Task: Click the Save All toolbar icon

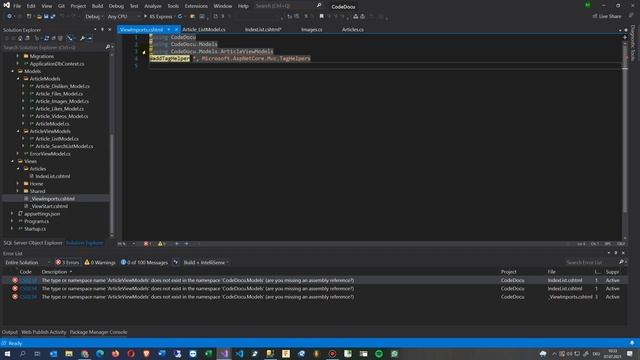Action: [x=53, y=17]
